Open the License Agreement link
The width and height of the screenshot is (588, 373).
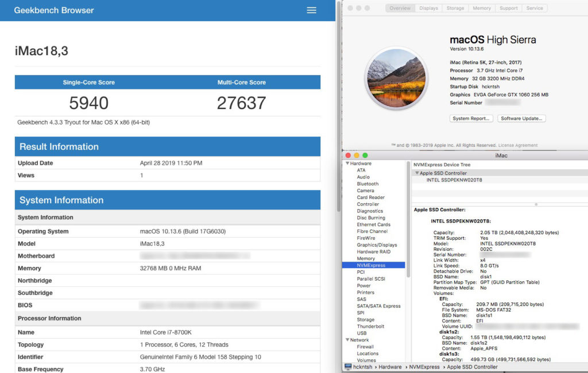click(517, 145)
